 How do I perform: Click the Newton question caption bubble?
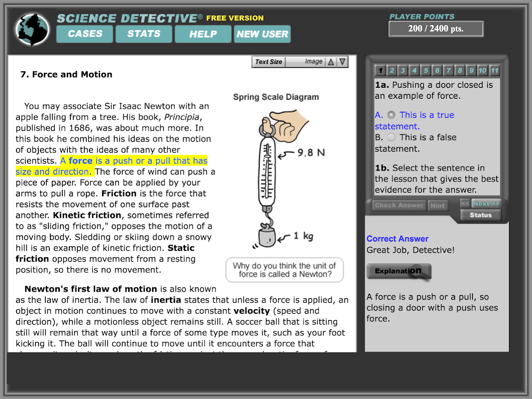285,270
